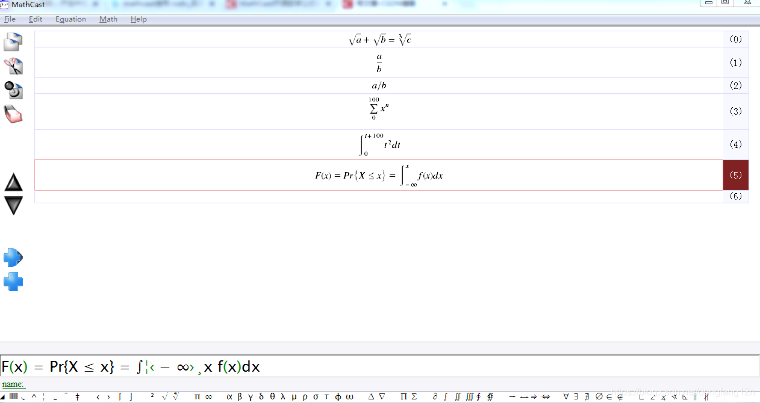The width and height of the screenshot is (760, 403).
Task: Insert Greek letter alpha
Action: coord(229,397)
